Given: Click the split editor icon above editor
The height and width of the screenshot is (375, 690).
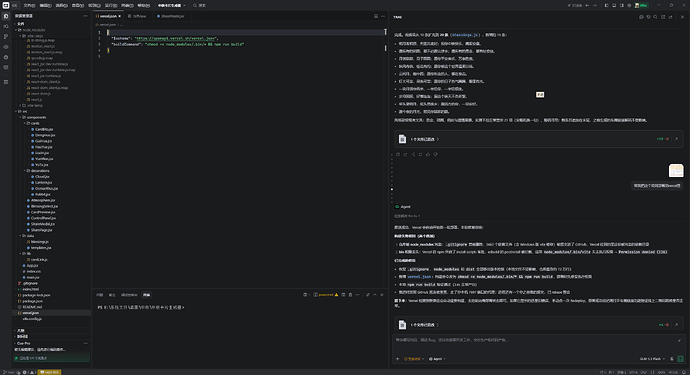Looking at the screenshot, I should [376, 16].
